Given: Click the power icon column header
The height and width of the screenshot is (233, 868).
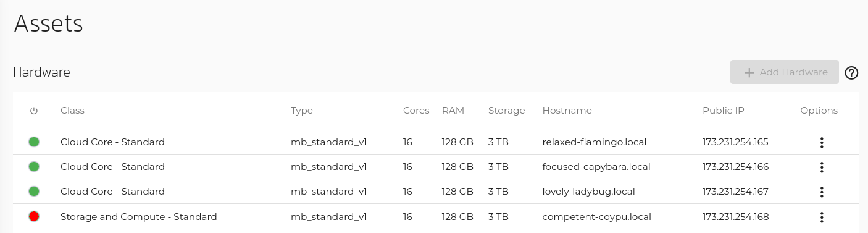Looking at the screenshot, I should 34,111.
